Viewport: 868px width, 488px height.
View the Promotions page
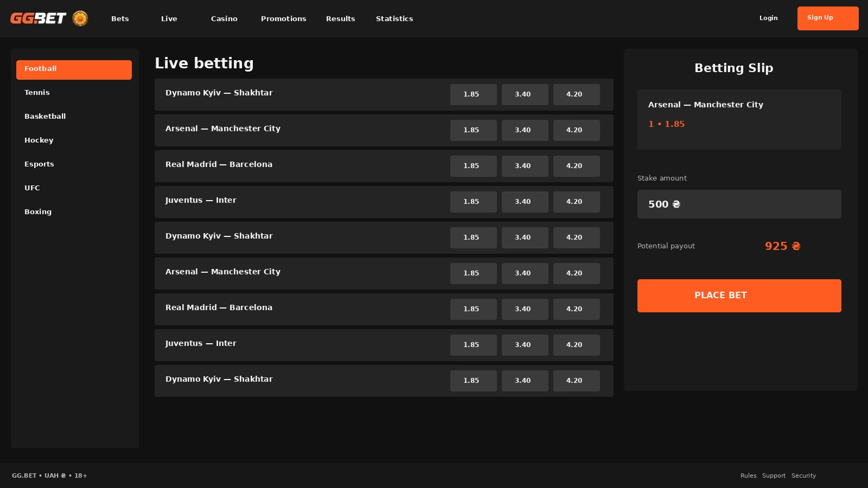283,18
